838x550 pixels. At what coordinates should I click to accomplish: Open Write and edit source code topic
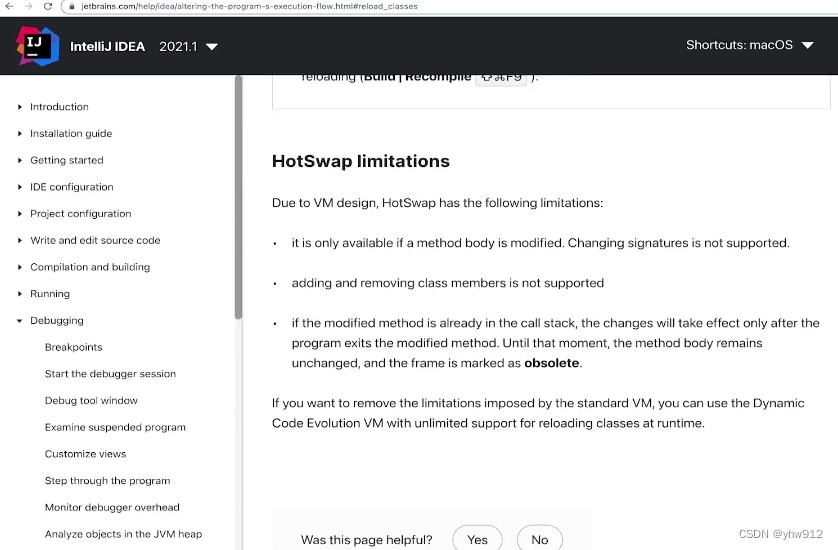coord(95,241)
